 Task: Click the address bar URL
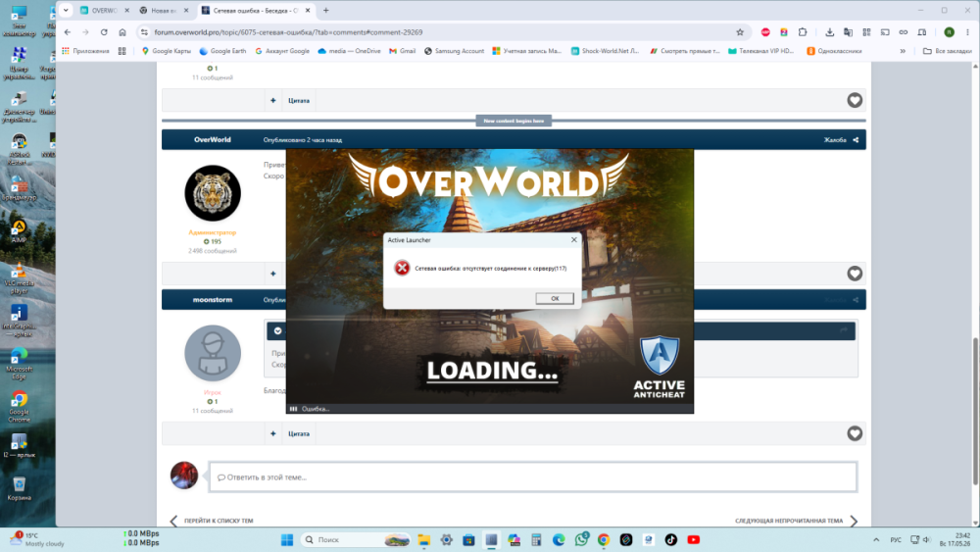coord(288,32)
